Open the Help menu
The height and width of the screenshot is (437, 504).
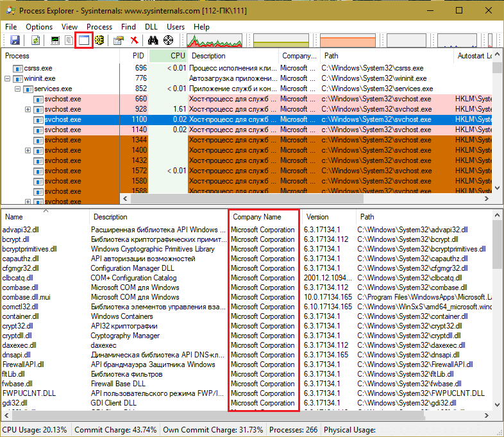pyautogui.click(x=201, y=27)
